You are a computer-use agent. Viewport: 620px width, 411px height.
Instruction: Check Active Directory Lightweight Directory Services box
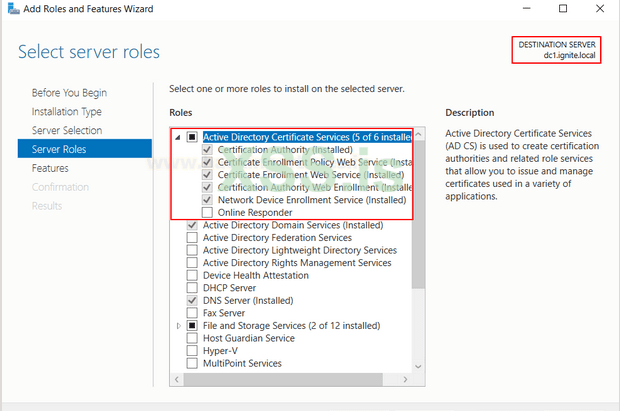[x=192, y=250]
